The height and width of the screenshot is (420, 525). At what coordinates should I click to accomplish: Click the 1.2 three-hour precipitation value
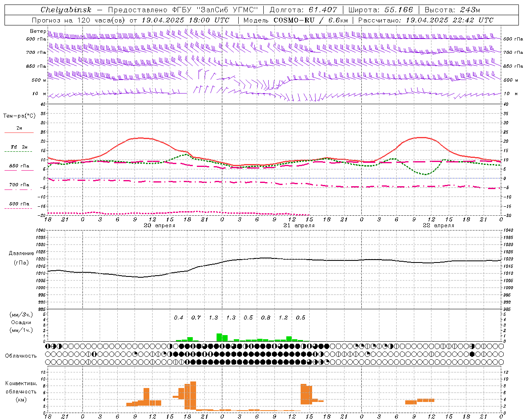(x=283, y=317)
